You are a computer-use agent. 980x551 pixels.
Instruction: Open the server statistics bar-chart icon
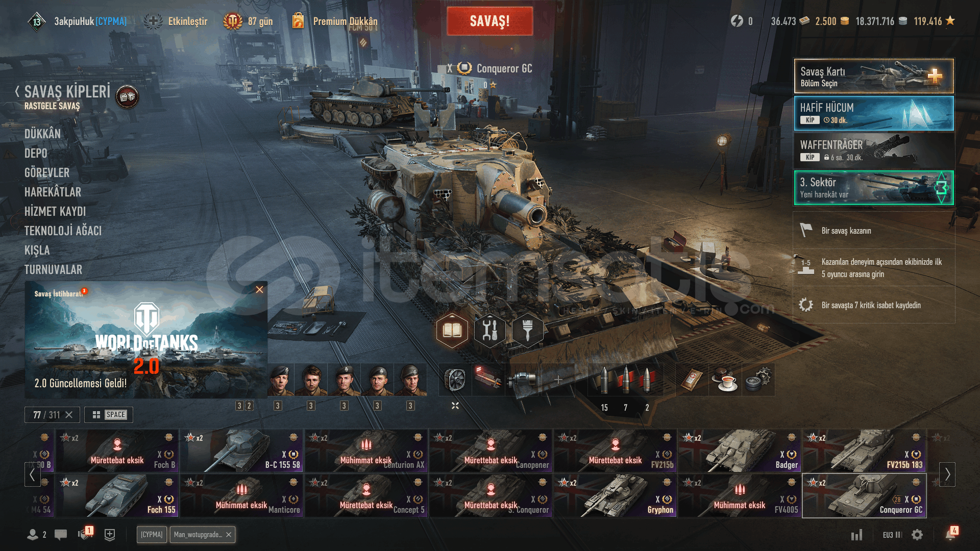[856, 535]
